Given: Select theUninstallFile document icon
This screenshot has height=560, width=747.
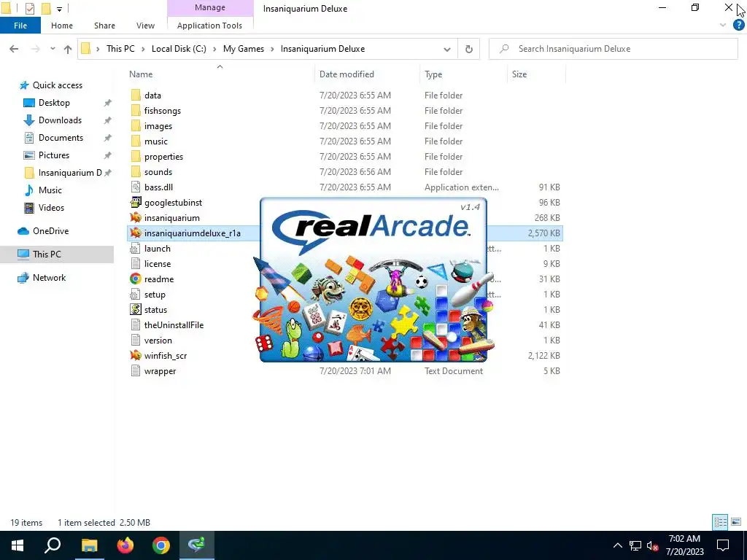Looking at the screenshot, I should (x=136, y=324).
